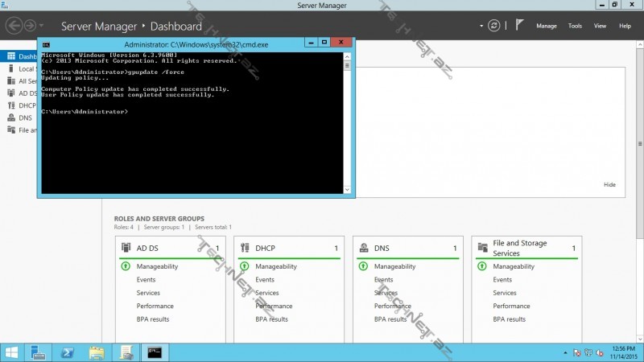Select DNS in the left sidebar

click(x=24, y=117)
